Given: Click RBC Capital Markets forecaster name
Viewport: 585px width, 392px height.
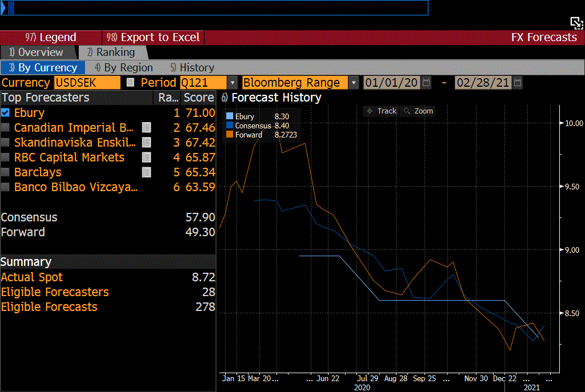Looking at the screenshot, I should pos(69,157).
